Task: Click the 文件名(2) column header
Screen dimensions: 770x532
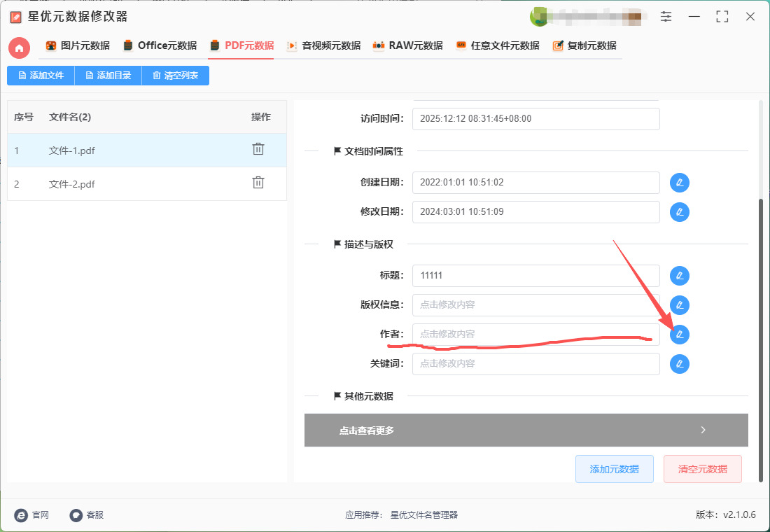Action: click(x=70, y=117)
